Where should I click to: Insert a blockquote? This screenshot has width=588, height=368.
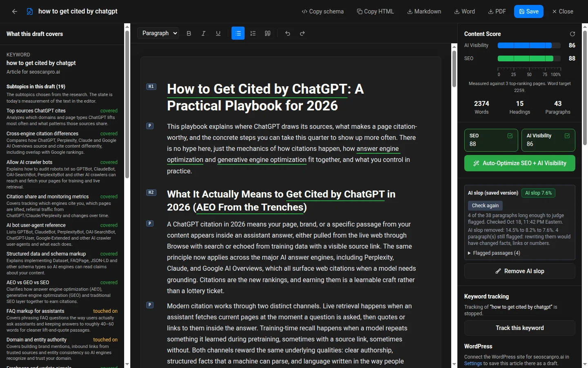tap(267, 34)
